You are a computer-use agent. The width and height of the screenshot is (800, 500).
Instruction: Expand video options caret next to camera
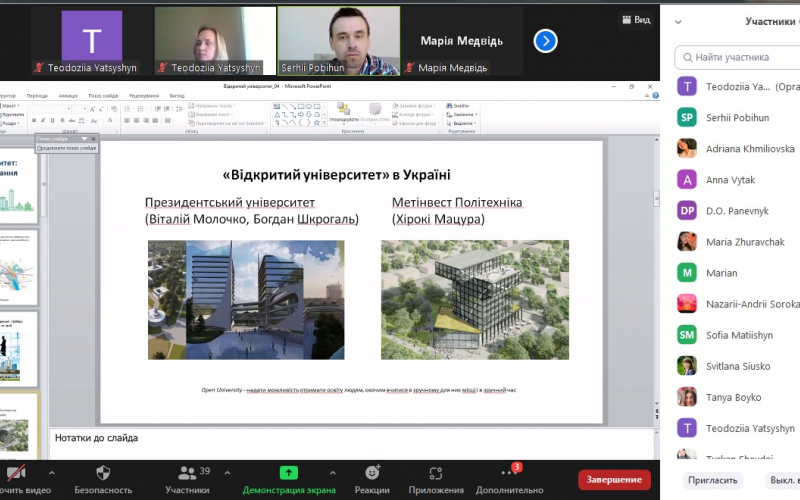[x=52, y=473]
